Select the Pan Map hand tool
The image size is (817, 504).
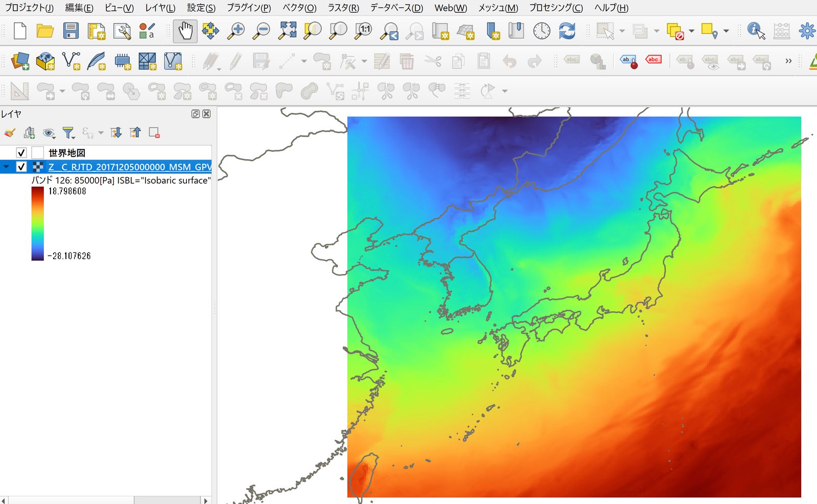click(x=185, y=31)
